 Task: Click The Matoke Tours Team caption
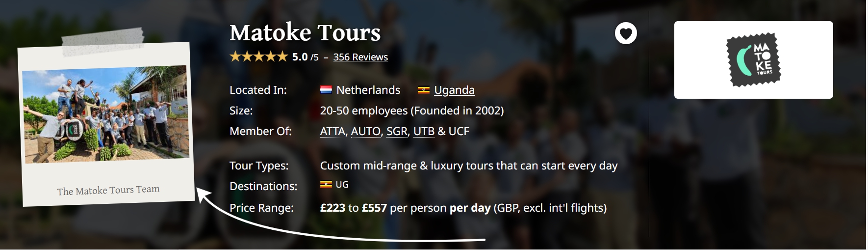(108, 190)
